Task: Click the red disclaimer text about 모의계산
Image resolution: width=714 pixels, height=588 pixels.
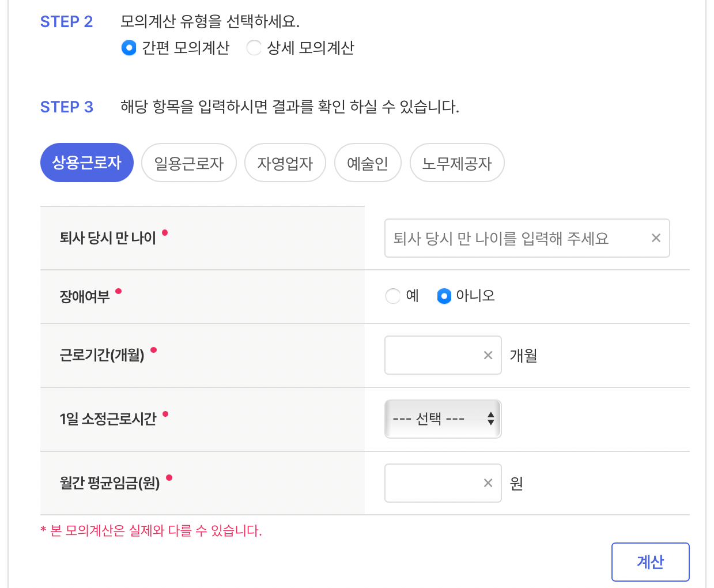Action: 150,532
